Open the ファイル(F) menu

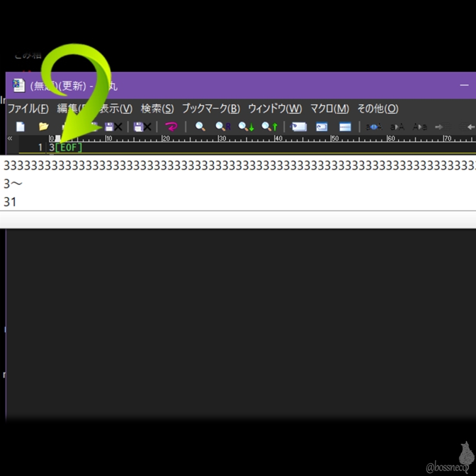[x=27, y=109]
